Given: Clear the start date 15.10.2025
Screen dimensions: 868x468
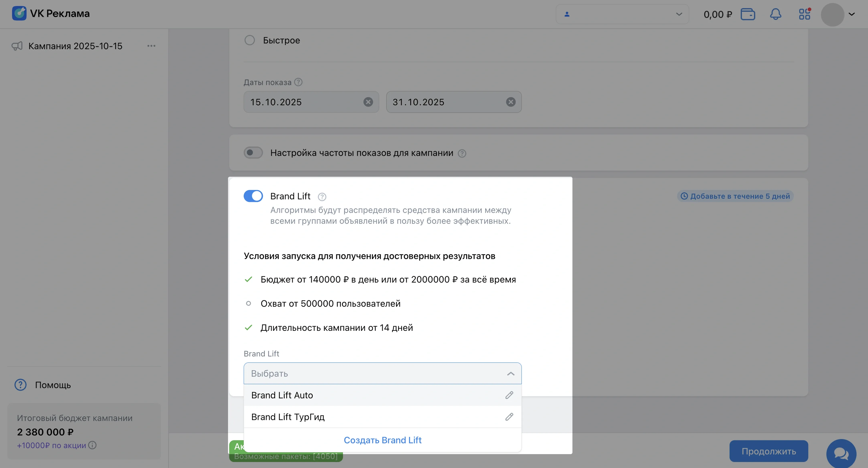Looking at the screenshot, I should [x=368, y=102].
